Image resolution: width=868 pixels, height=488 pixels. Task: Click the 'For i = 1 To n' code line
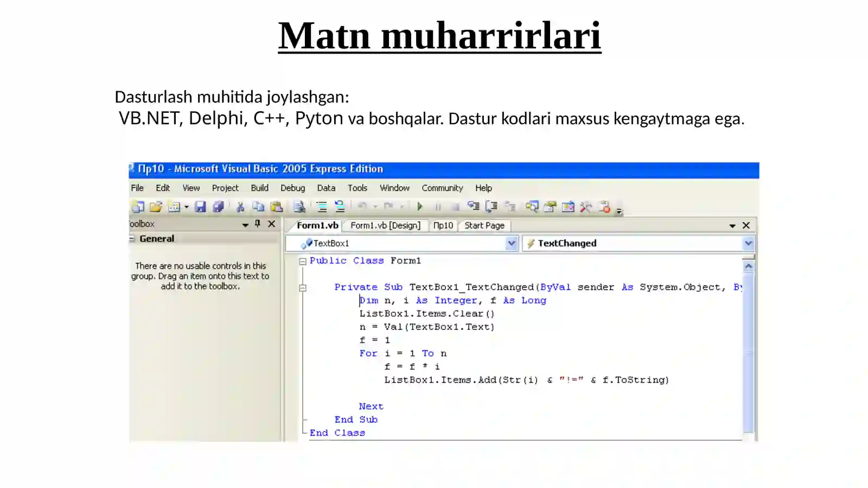403,353
